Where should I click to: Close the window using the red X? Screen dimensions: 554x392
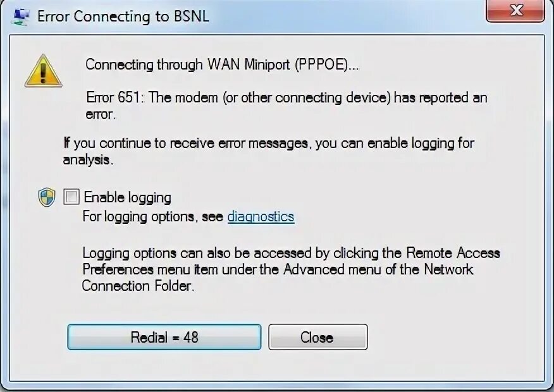515,11
